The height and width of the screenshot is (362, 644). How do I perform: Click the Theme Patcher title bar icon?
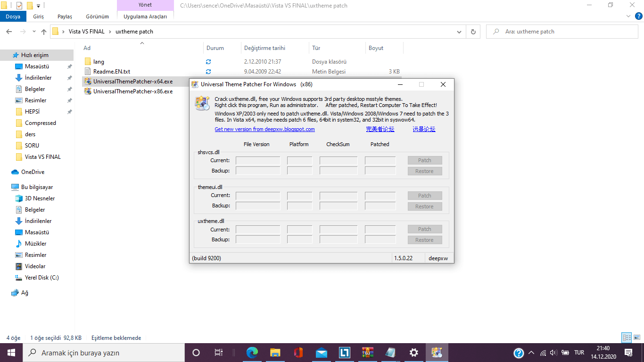coord(195,84)
